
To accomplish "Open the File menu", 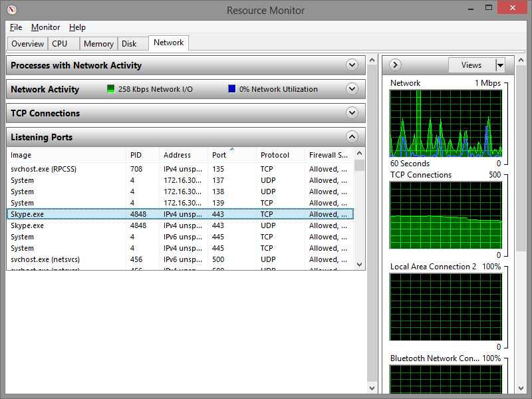I will pyautogui.click(x=15, y=27).
